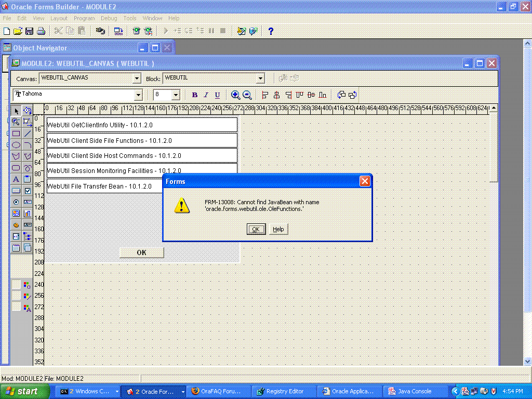Open the Fill Color palette
The image size is (532, 399).
[27, 285]
